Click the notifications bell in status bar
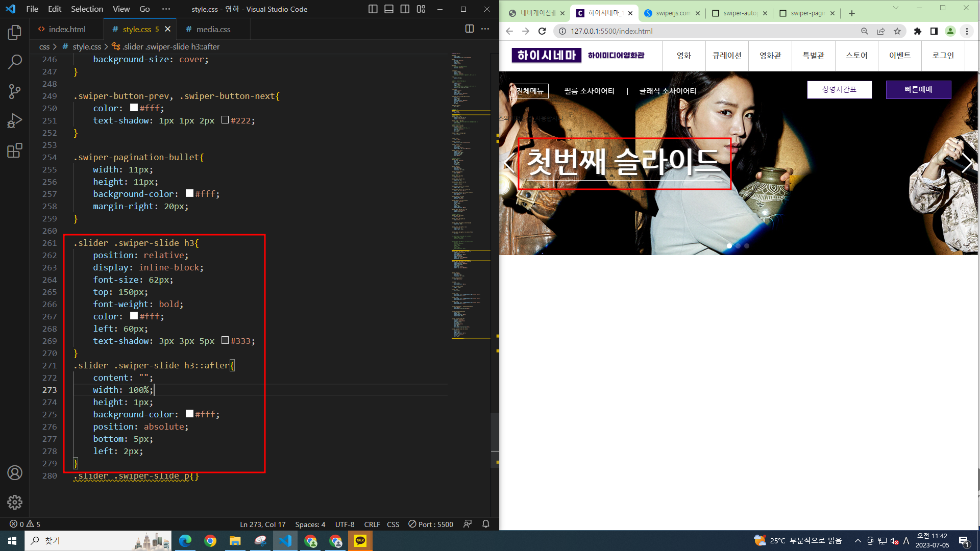 485,524
